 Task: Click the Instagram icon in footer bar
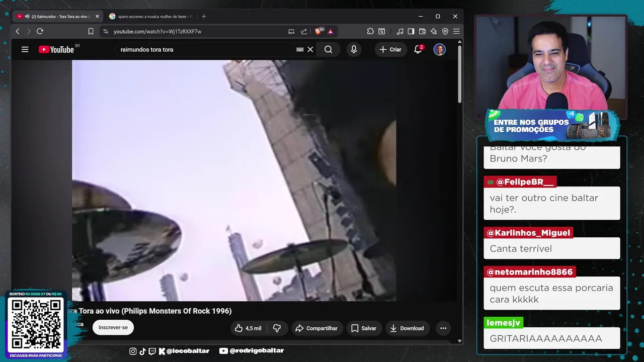pos(133,351)
